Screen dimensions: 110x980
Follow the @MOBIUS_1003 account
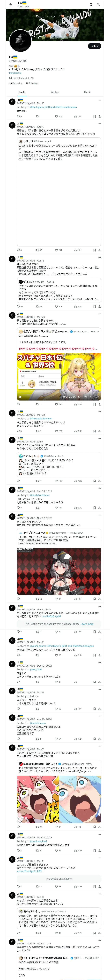pyautogui.click(x=94, y=46)
